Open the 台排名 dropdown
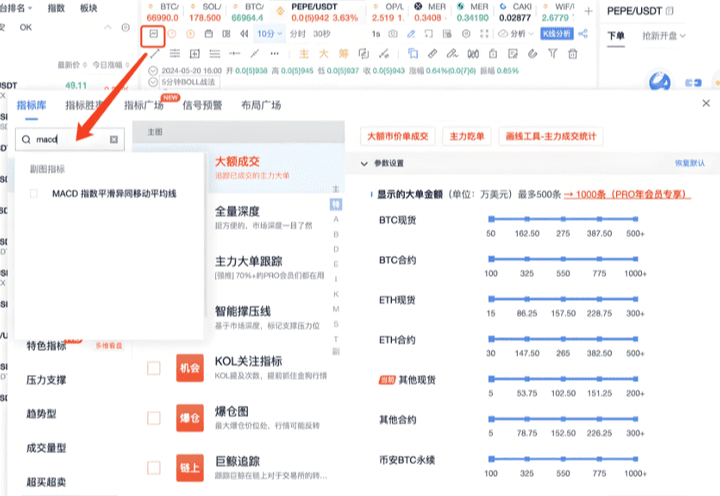This screenshot has height=496, width=720. 16,8
